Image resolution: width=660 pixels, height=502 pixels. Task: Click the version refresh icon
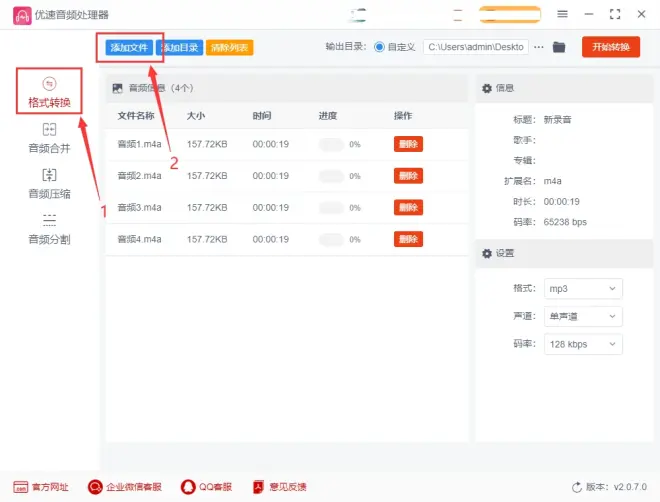(x=576, y=487)
